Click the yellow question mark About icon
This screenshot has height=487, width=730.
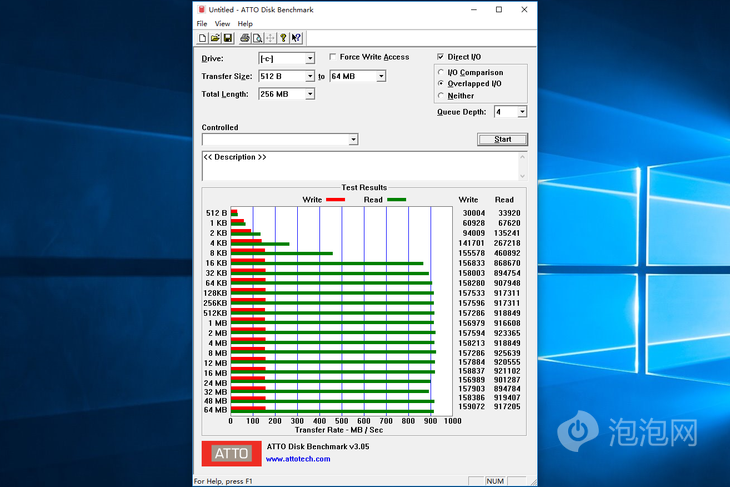coord(283,38)
